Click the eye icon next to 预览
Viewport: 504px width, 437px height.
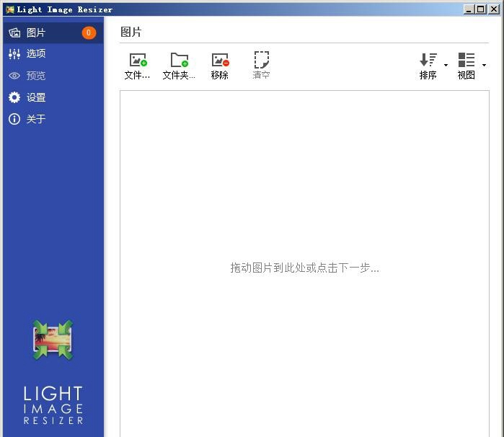pos(14,76)
